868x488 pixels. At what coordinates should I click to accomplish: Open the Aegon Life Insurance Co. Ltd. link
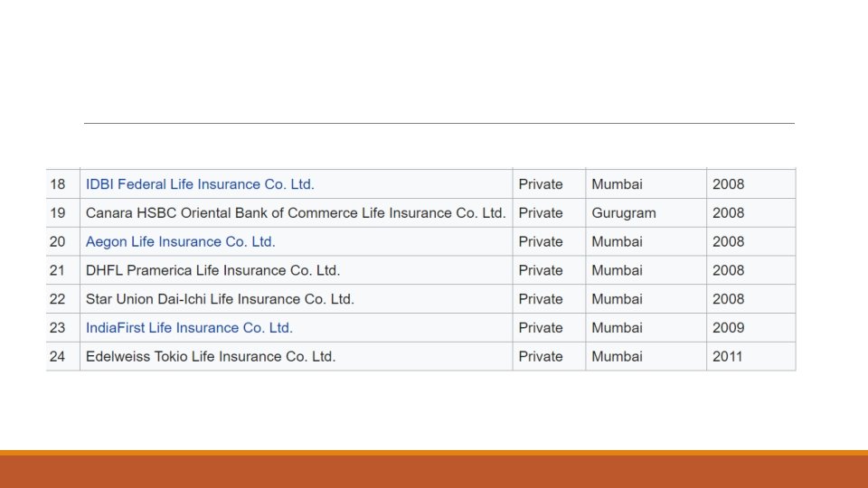point(181,242)
